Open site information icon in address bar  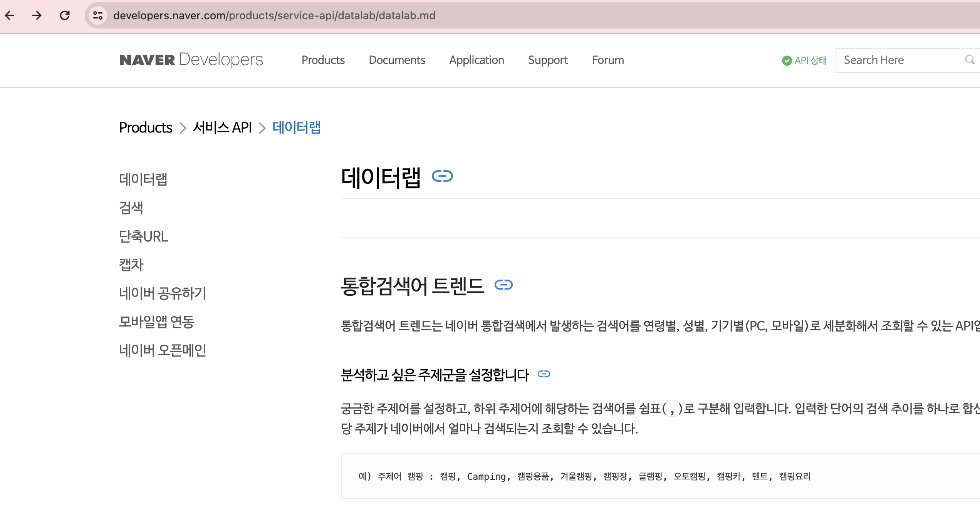98,15
